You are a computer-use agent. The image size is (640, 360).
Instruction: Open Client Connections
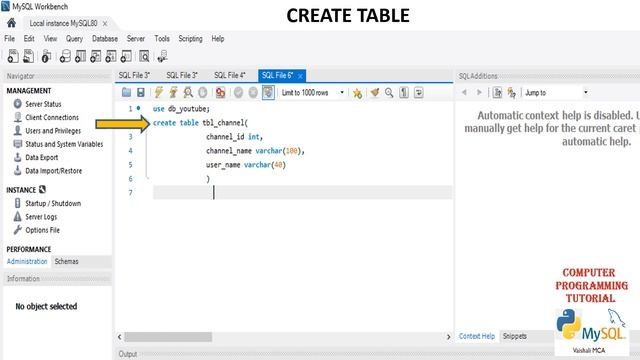point(52,118)
